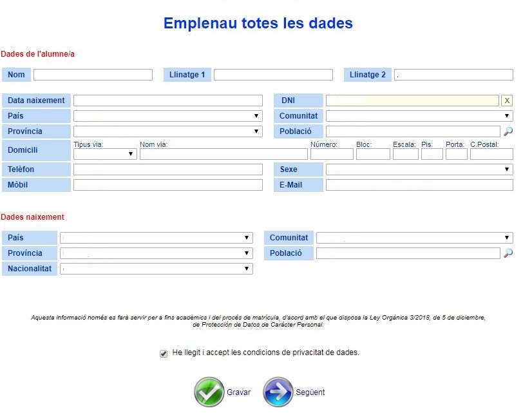
Task: Focus the C.Postal input field
Action: tap(491, 154)
